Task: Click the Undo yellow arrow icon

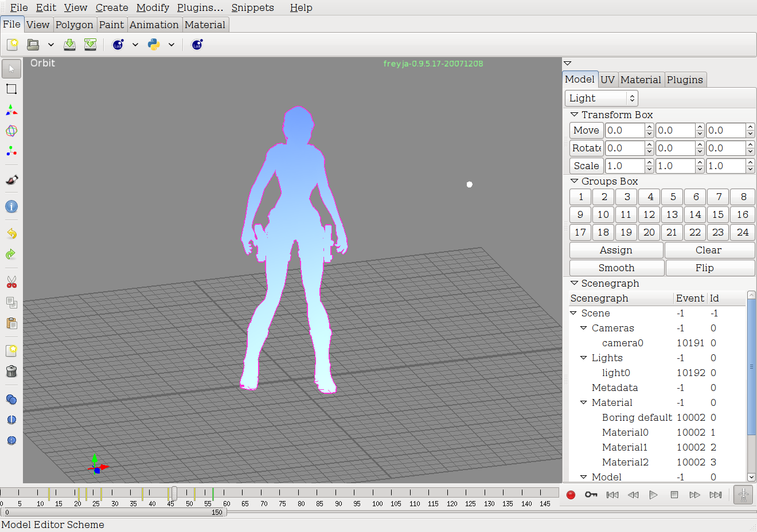Action: 11,233
